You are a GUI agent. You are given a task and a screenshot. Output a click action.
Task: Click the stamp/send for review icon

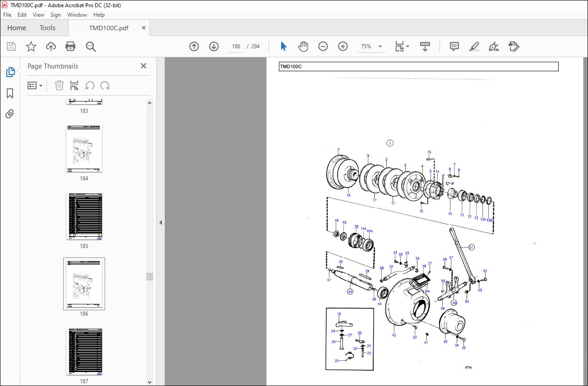[x=514, y=46]
